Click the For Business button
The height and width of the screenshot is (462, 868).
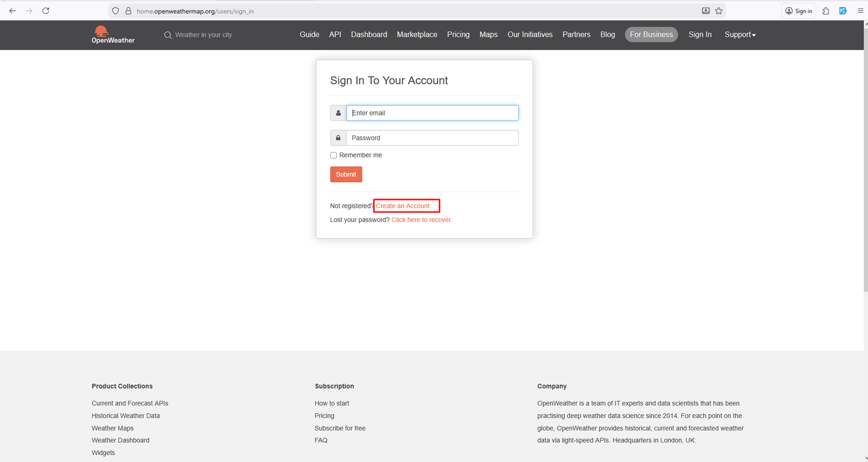[x=651, y=35]
